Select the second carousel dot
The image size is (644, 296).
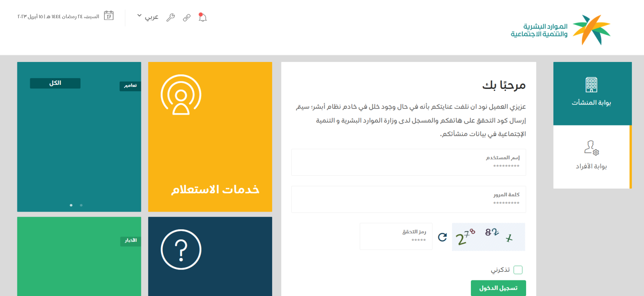click(81, 205)
